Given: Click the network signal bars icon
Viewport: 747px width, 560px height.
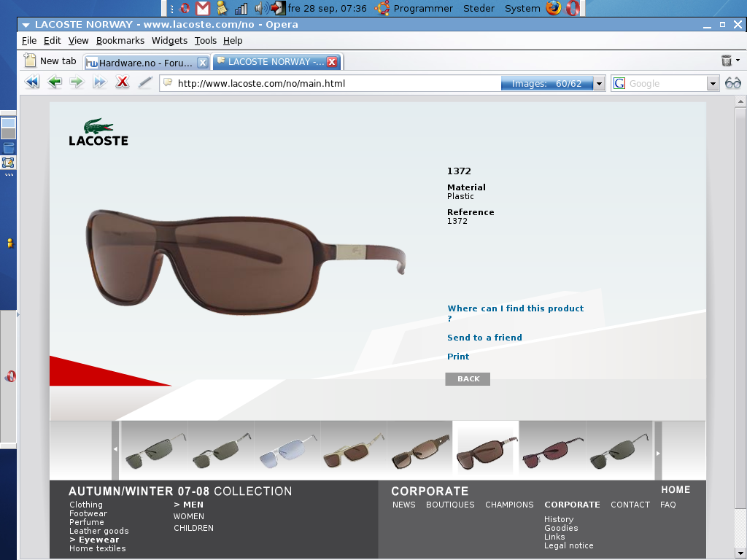Looking at the screenshot, I should pyautogui.click(x=241, y=8).
